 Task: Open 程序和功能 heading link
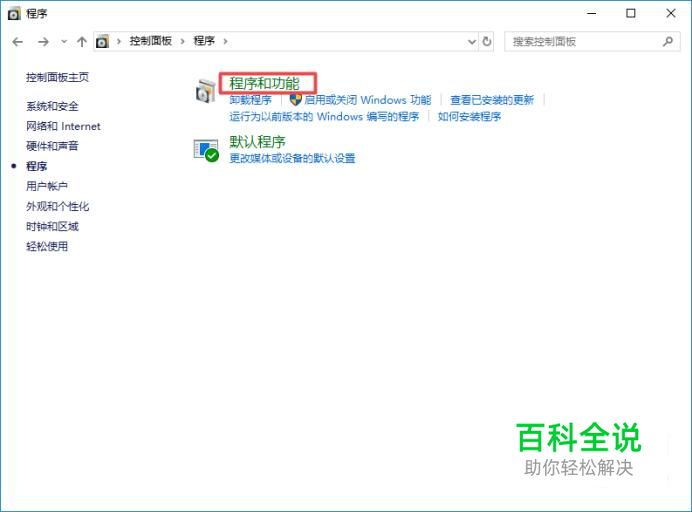264,83
